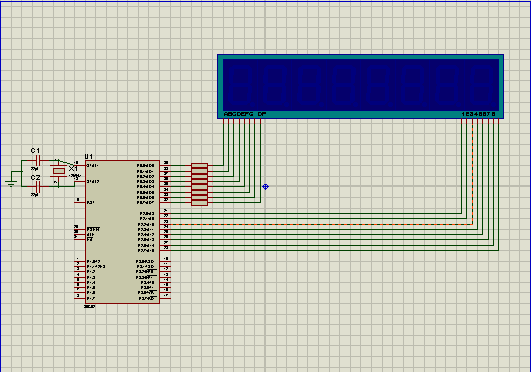Click the ABCDEFG DP pin label
Screen dimensions: 531x372
[x=245, y=114]
